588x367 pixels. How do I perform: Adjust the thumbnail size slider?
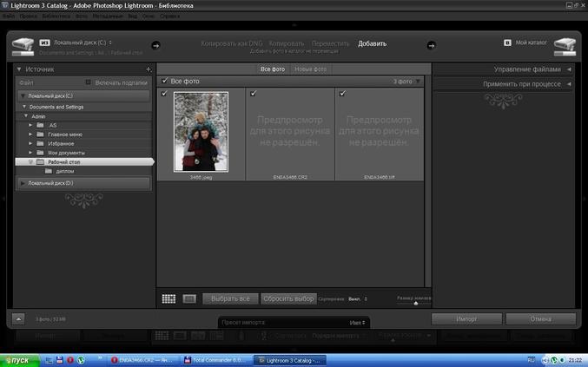(416, 303)
